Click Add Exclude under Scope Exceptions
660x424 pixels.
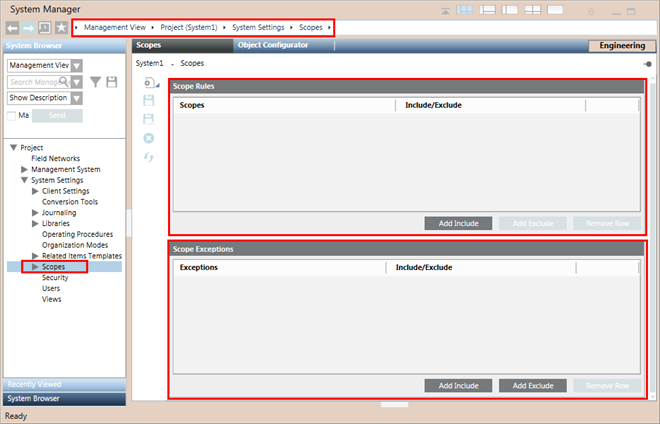pos(533,385)
